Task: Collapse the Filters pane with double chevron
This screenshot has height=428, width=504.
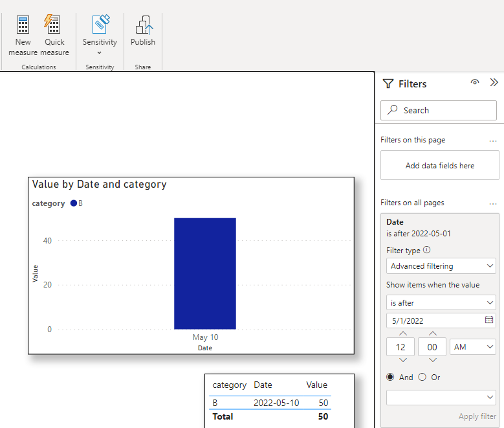Action: (x=494, y=82)
